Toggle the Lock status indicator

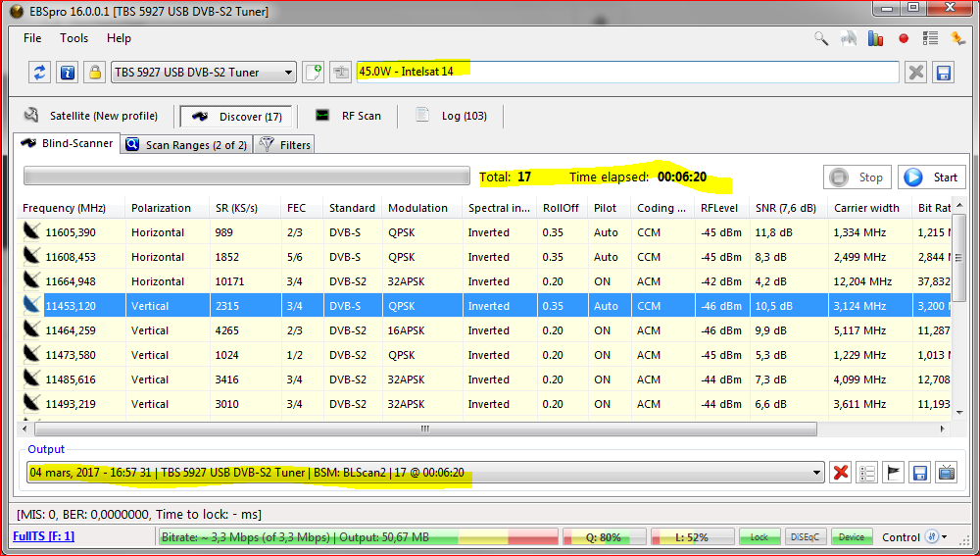[x=759, y=537]
